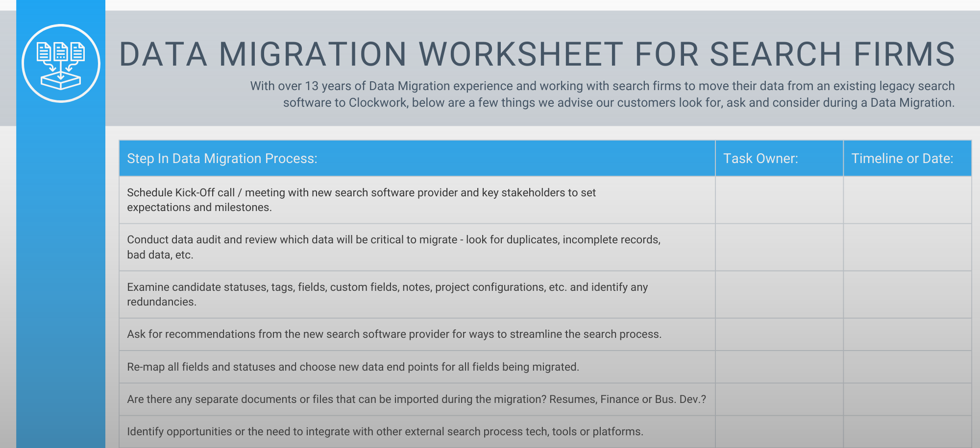Click Task Owner cell for data audit row
Image resolution: width=980 pixels, height=448 pixels.
(x=779, y=247)
